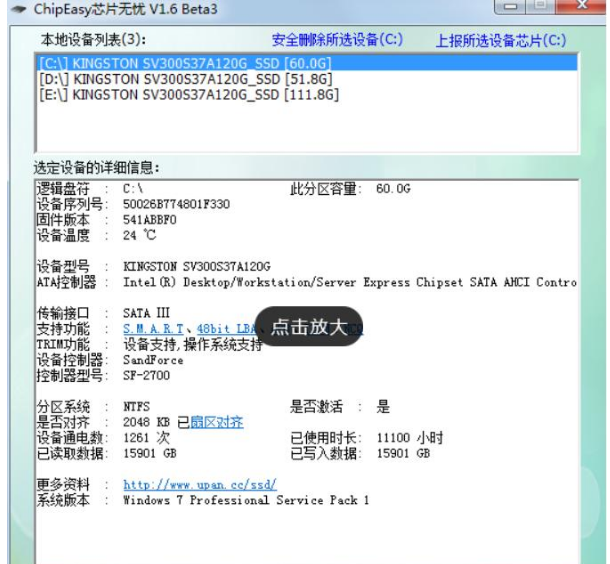Click the TRIM value 设备支持,操作系统支持
Viewport: 610px width, 564px height.
click(193, 345)
